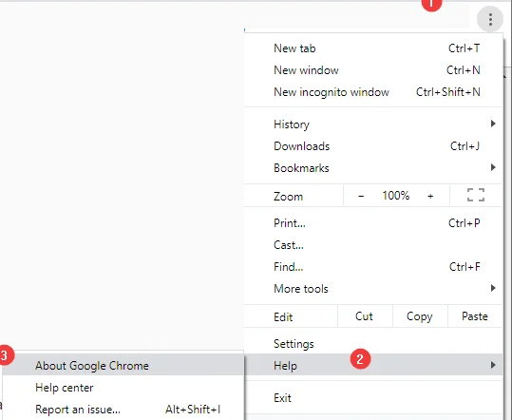The width and height of the screenshot is (512, 420).
Task: Open the Chrome three-dot menu button
Action: coord(490,20)
